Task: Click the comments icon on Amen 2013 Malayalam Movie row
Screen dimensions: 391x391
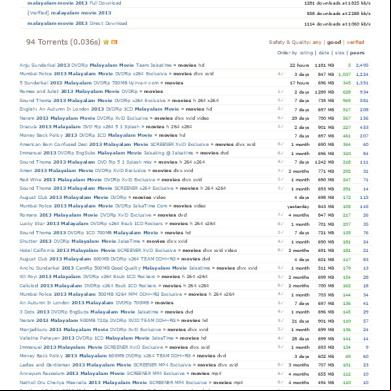Action: pos(281,171)
